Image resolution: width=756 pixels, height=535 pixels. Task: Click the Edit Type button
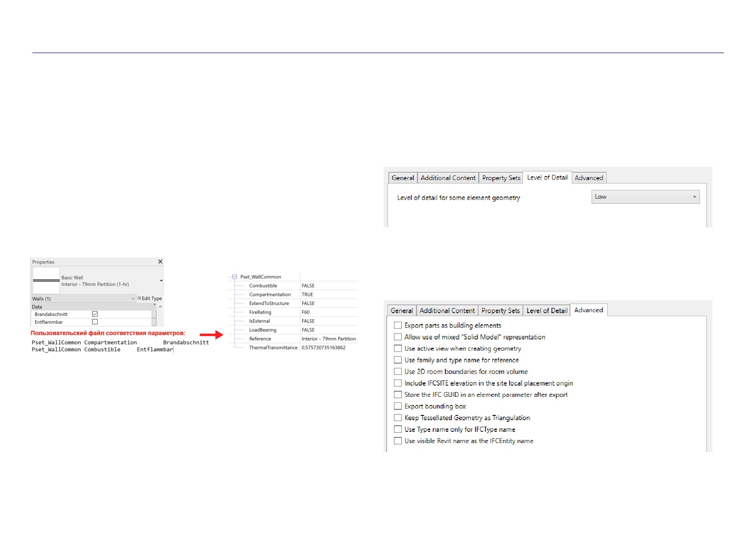point(149,298)
